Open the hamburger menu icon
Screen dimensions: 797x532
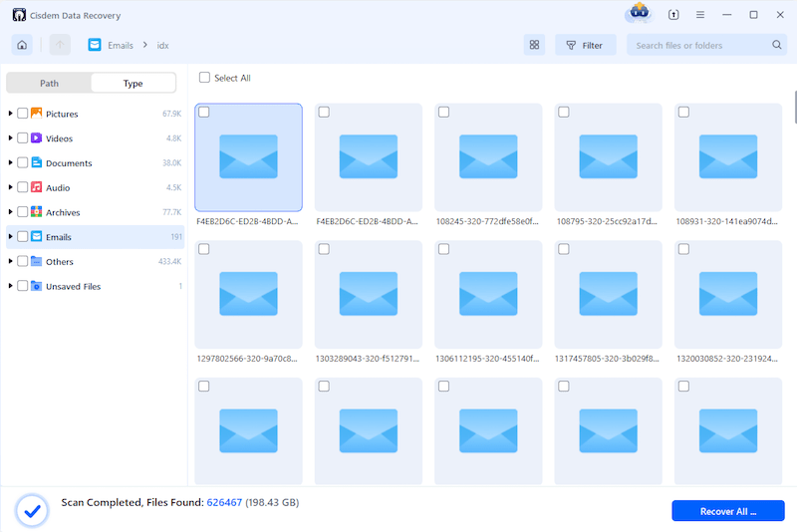click(700, 15)
